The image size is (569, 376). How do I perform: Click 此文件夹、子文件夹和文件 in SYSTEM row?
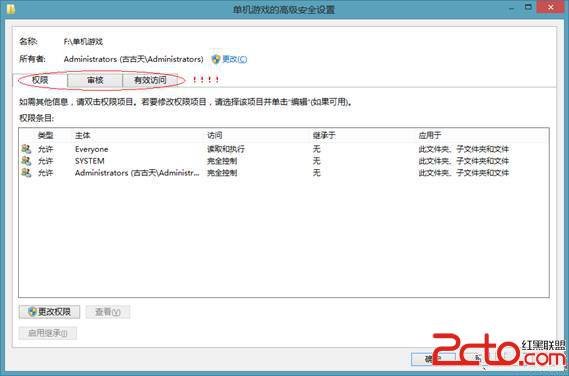coord(464,161)
